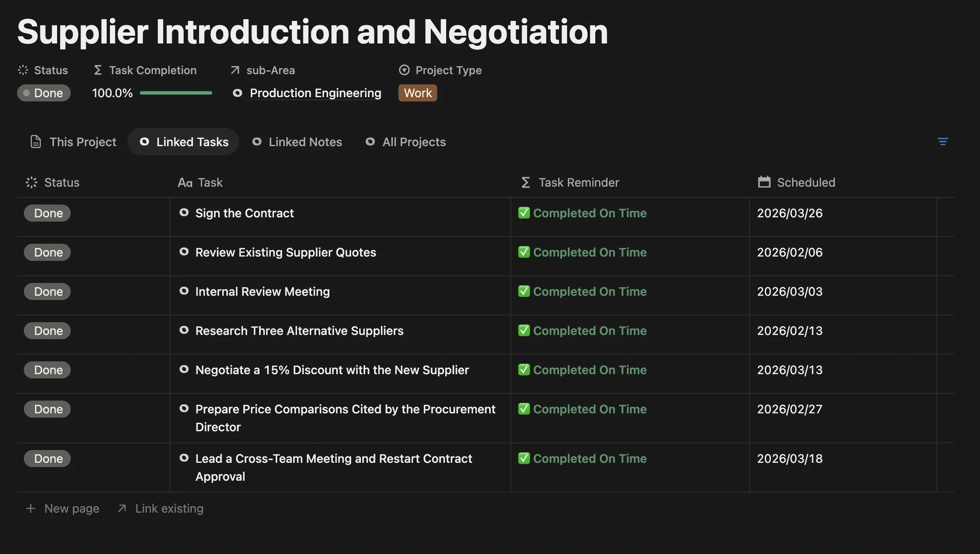Open the project's Done status dropdown
The height and width of the screenshot is (554, 980).
tap(44, 93)
